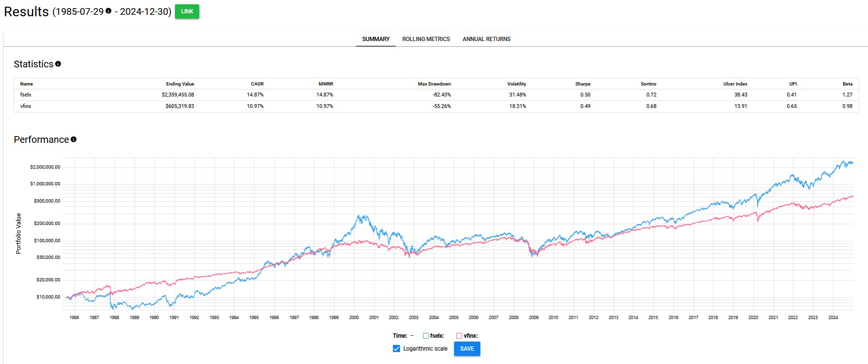Click the UPI column header
This screenshot has height=364, width=868.
(793, 84)
